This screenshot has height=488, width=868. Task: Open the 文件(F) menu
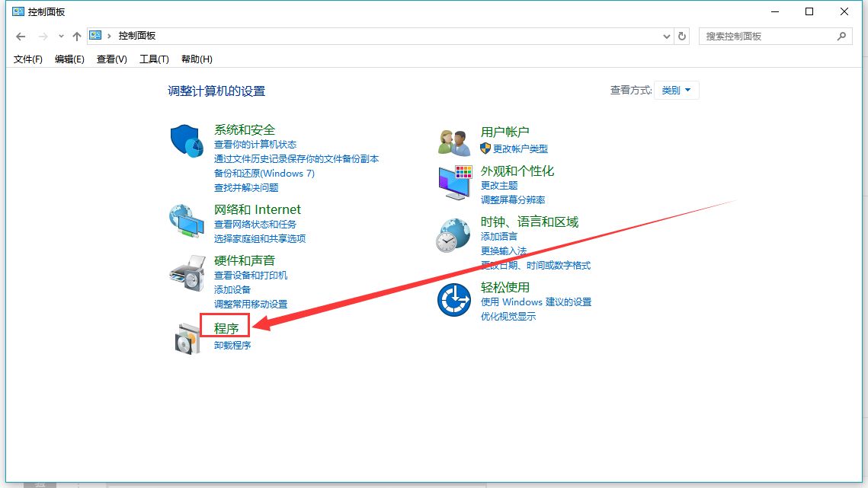click(27, 59)
